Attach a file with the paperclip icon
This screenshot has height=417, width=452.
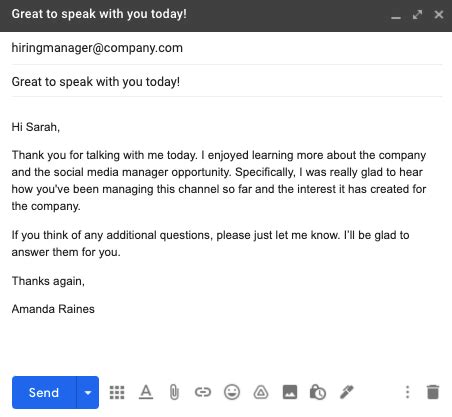click(x=174, y=392)
